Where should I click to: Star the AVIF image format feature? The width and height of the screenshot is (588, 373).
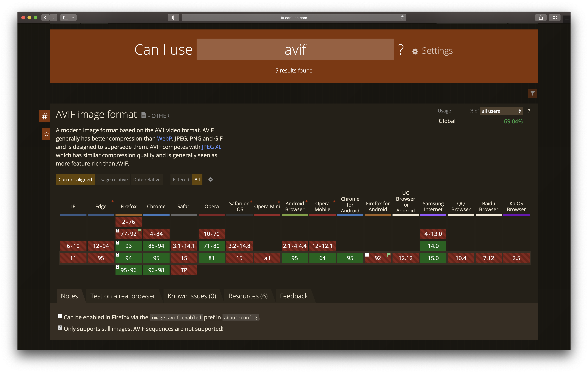click(46, 134)
